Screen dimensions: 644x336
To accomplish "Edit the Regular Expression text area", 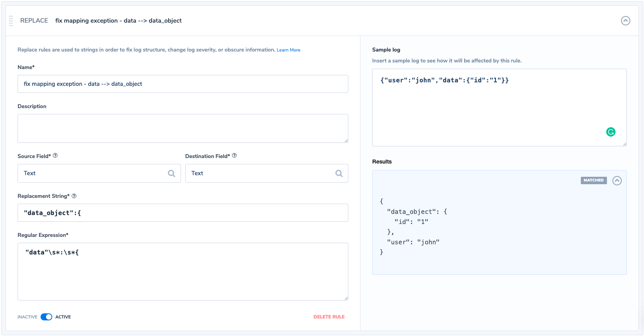I will tap(183, 272).
